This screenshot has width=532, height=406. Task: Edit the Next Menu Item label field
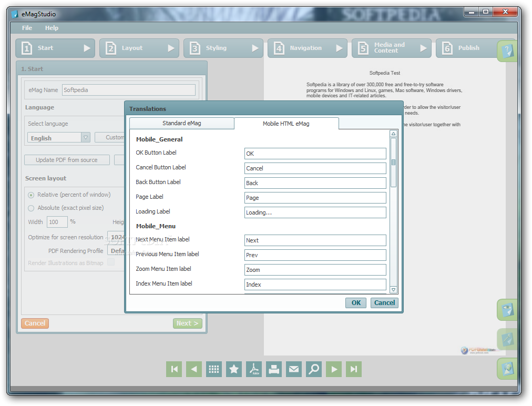(315, 240)
